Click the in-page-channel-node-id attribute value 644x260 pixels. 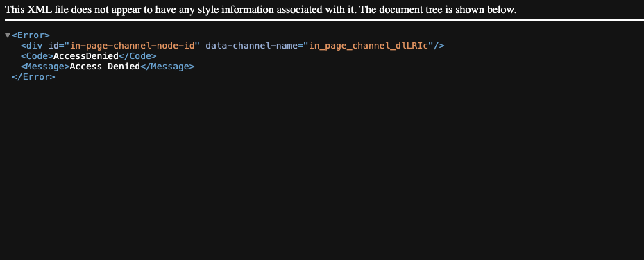tap(133, 46)
